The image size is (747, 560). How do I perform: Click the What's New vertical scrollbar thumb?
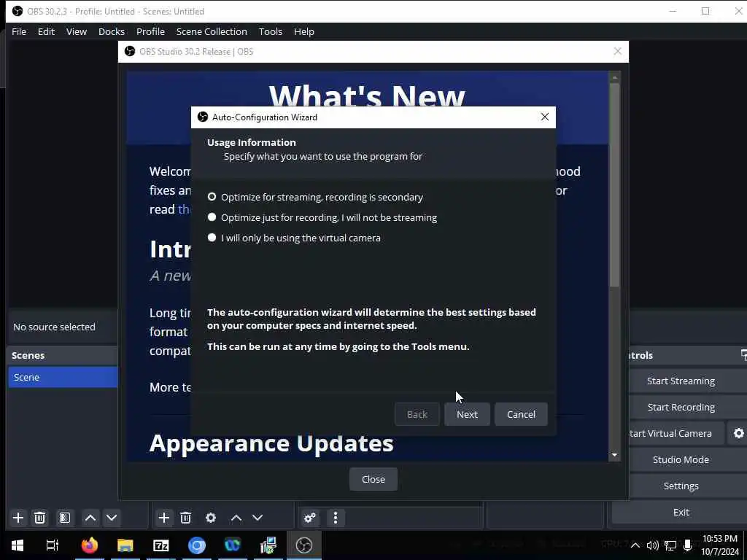pos(614,184)
